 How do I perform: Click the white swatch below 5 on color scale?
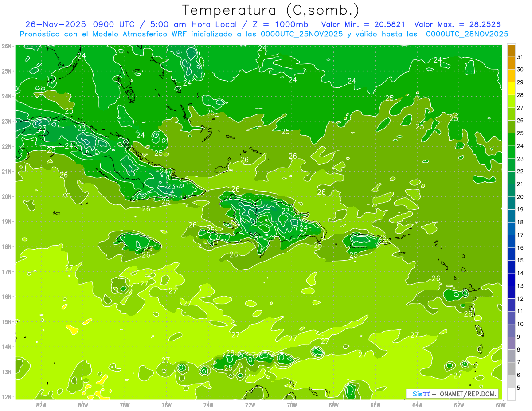[511, 394]
